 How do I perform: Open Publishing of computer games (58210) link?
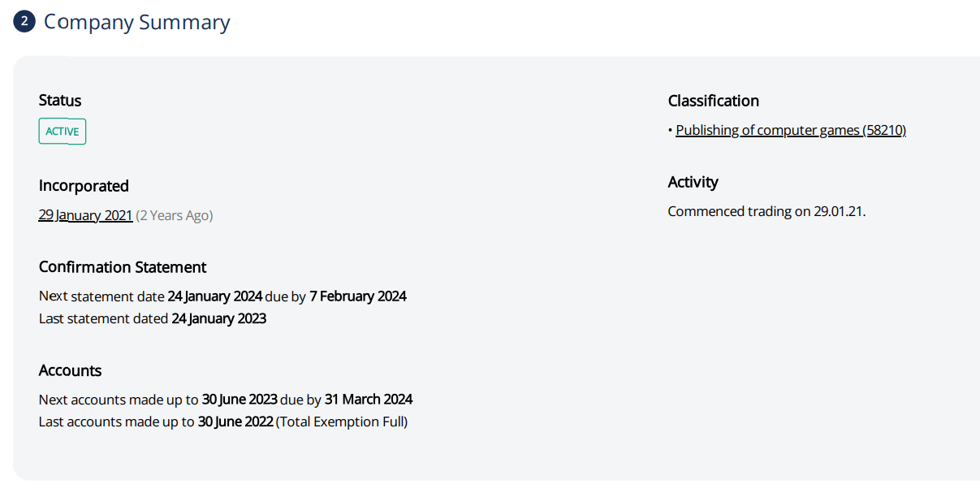[790, 130]
